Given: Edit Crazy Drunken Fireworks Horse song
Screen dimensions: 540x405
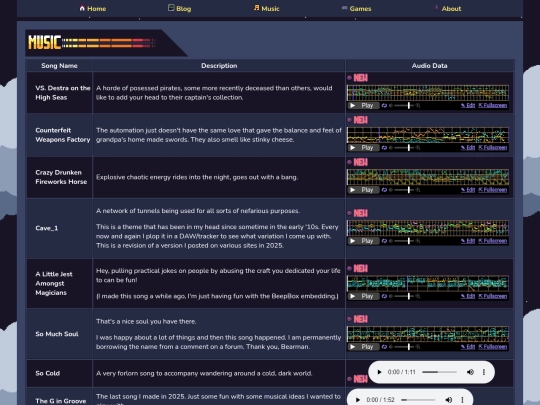Looking at the screenshot, I should point(468,190).
